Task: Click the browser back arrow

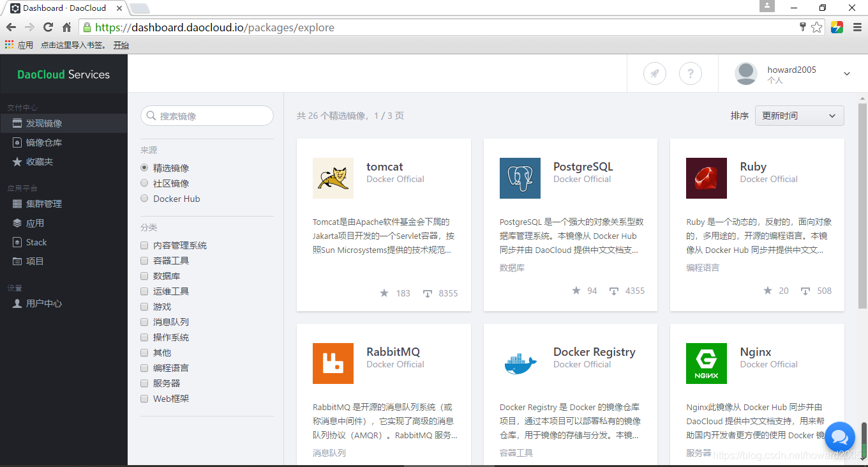Action: 11,27
